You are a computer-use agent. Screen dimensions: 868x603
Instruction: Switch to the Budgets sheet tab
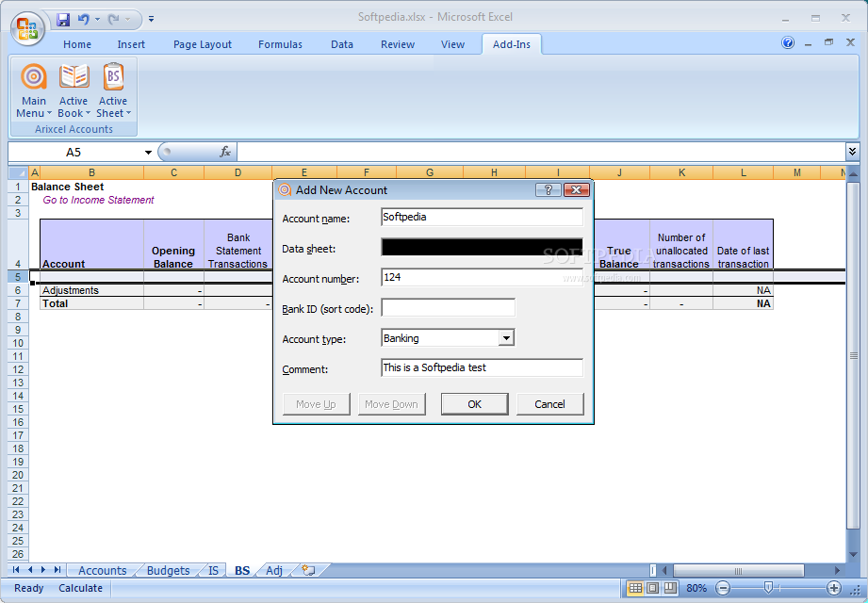coord(169,570)
